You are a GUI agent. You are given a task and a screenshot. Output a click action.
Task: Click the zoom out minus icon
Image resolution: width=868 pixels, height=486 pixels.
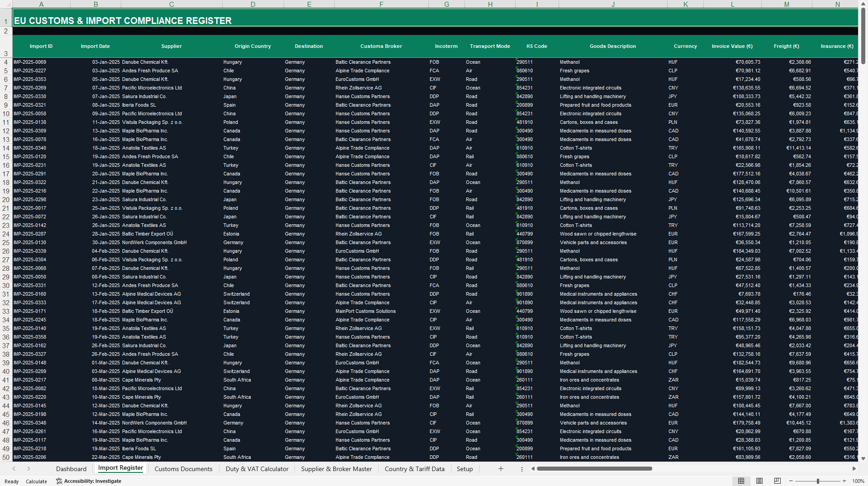[791, 481]
